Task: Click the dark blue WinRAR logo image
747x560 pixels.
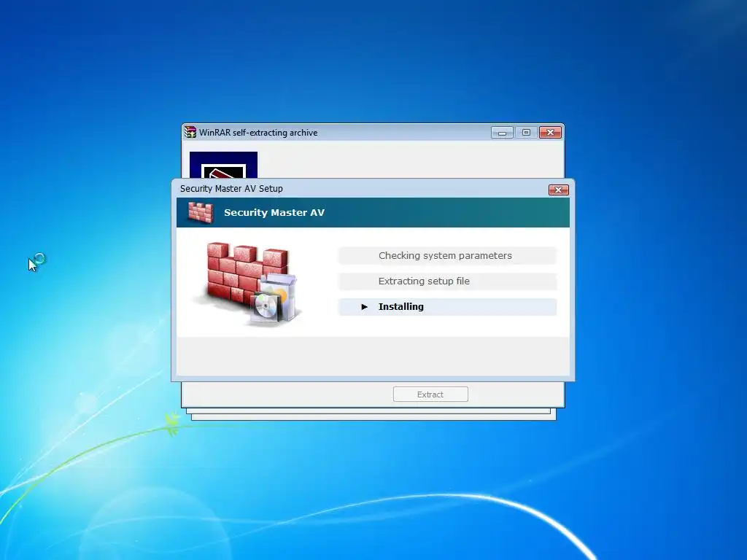Action: (x=223, y=165)
